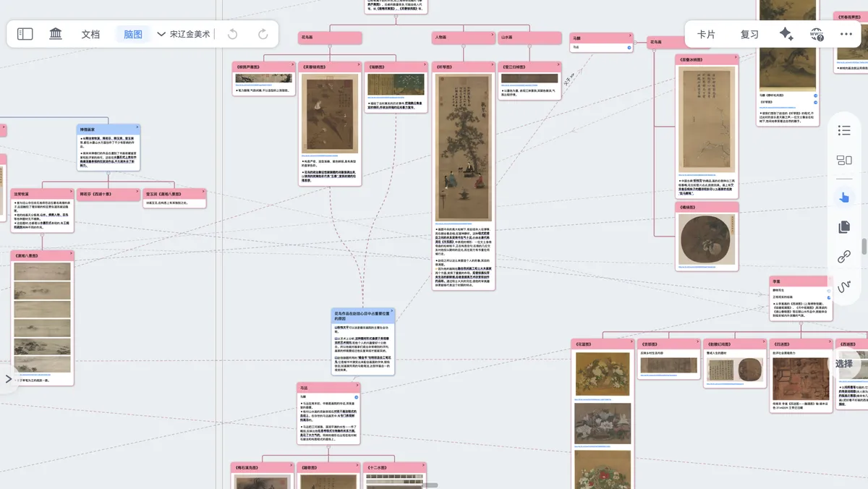Switch to 脑图 mind map view
868x489 pixels.
(133, 34)
